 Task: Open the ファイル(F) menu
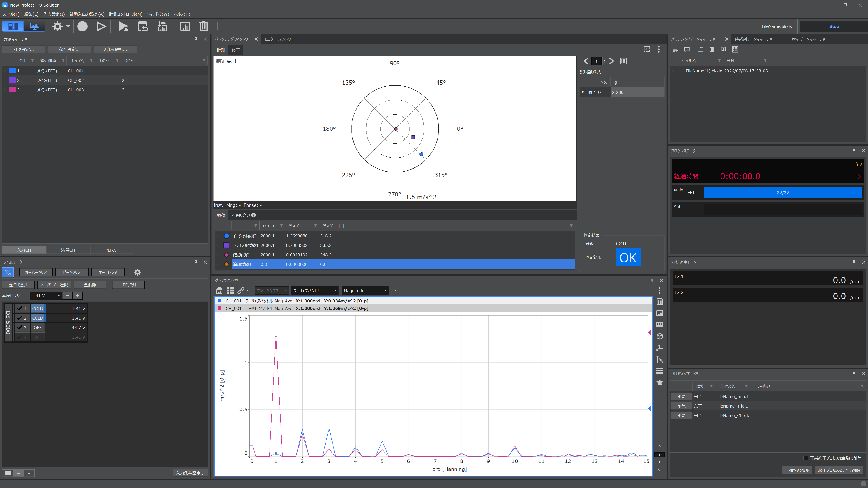coord(11,14)
